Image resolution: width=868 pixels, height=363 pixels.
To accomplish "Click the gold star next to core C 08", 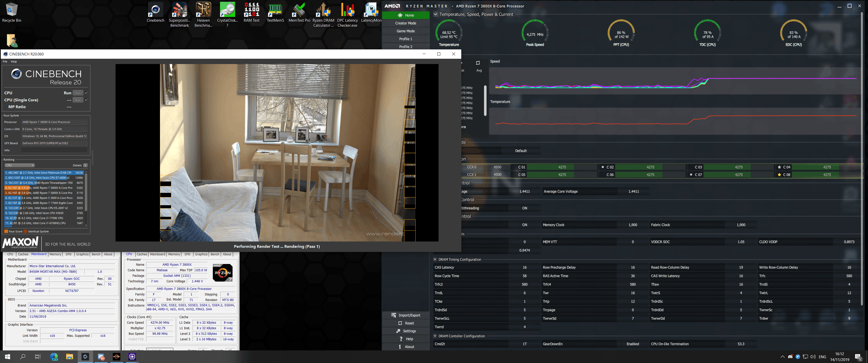I will pos(779,175).
